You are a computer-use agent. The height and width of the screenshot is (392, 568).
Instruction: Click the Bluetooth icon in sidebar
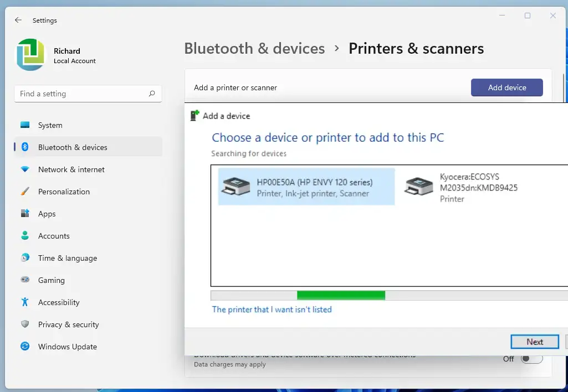pyautogui.click(x=25, y=147)
